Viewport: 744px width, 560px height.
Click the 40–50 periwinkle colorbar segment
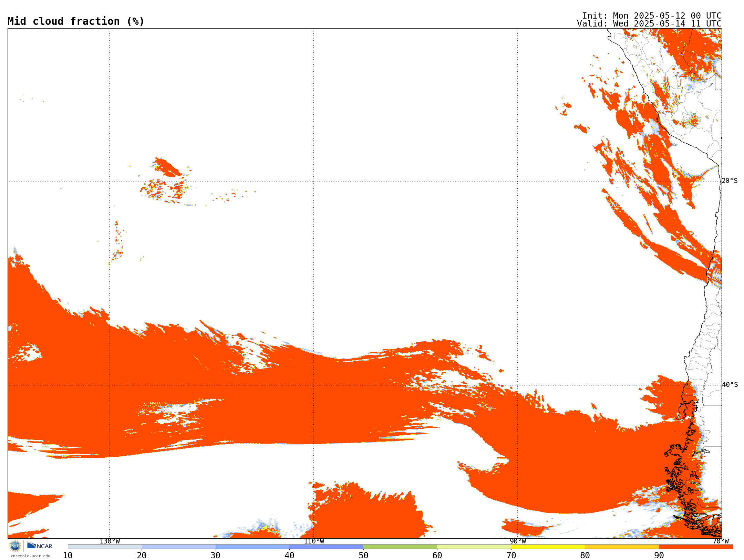326,547
